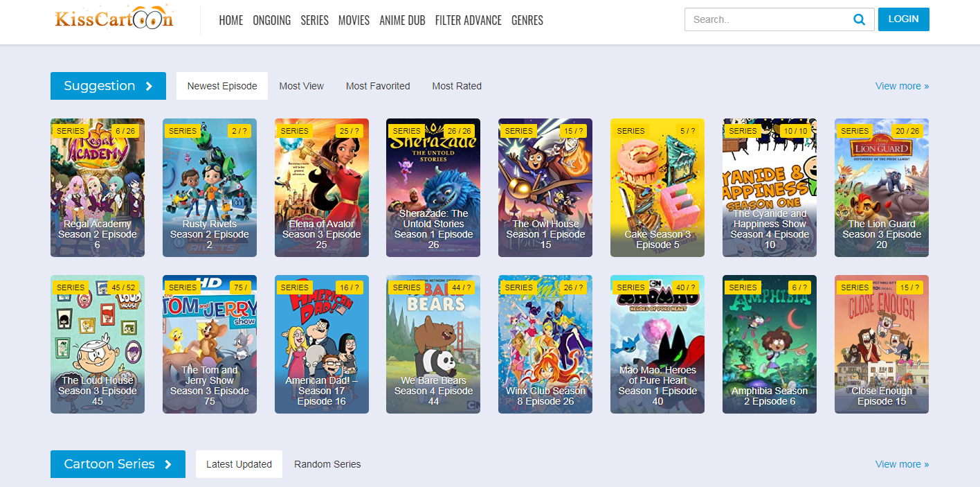980x487 pixels.
Task: Click View more link beside Suggestion
Action: pos(902,86)
